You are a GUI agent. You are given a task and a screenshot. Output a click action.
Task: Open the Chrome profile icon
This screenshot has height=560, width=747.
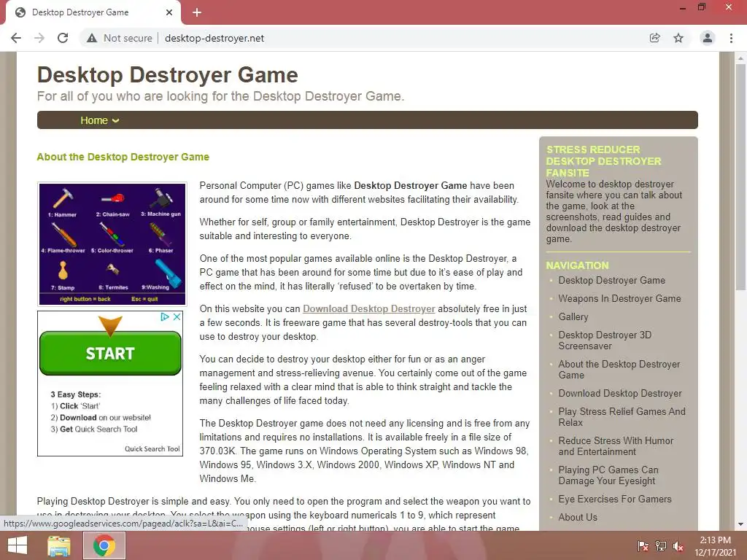(708, 38)
